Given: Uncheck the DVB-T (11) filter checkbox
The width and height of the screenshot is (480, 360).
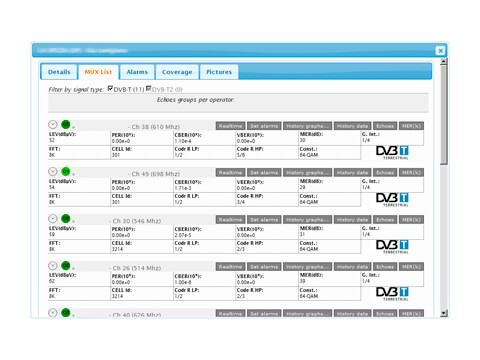Looking at the screenshot, I should tap(110, 89).
